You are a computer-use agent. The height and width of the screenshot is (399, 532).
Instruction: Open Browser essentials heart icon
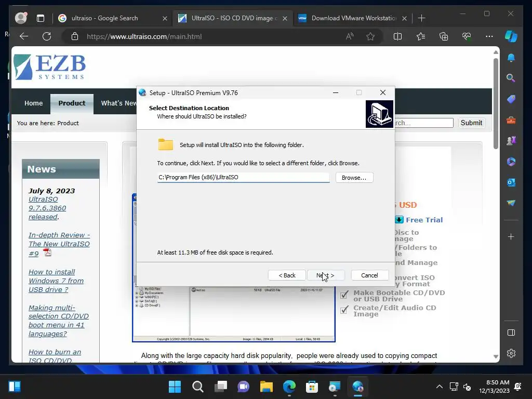(x=467, y=36)
